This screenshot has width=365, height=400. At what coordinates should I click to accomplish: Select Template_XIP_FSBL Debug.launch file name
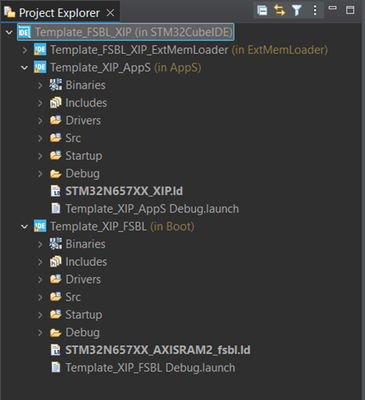point(150,368)
